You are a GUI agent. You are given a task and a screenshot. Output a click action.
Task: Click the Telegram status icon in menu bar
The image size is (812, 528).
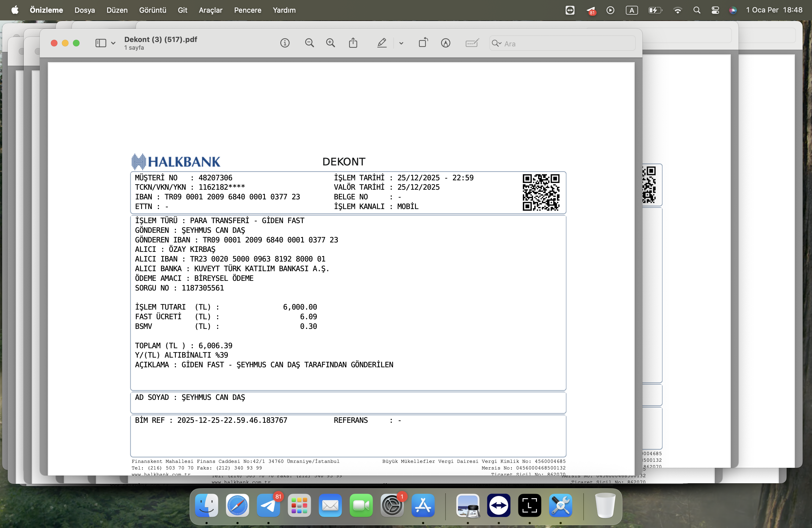(591, 10)
